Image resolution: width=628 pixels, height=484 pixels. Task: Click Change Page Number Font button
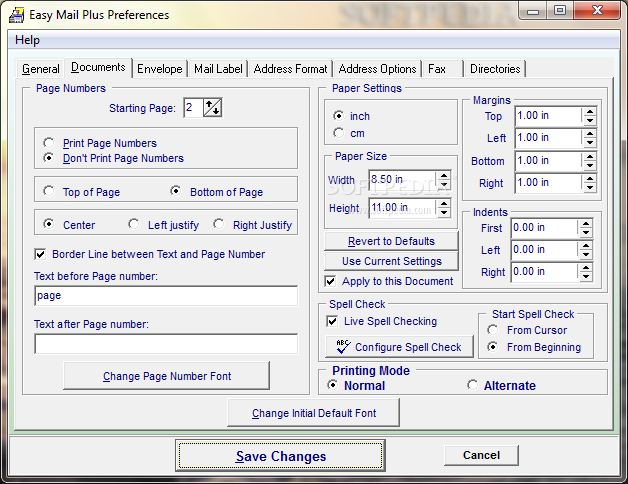tap(167, 376)
